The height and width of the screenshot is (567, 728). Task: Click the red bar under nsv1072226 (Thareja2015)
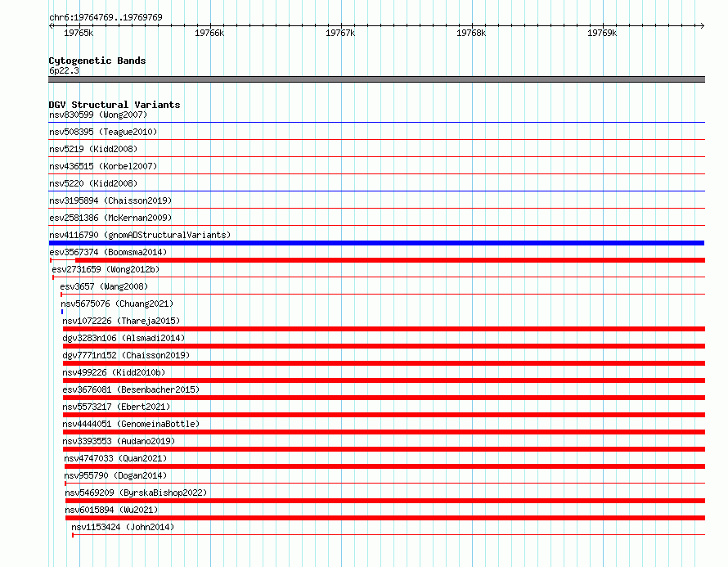[384, 329]
